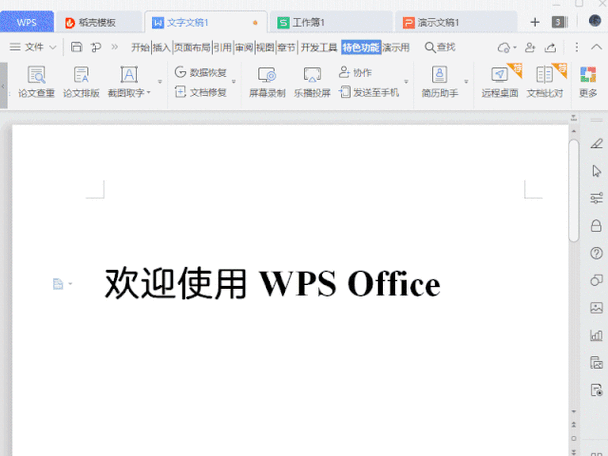Launch 远程桌面 remote desktop
The width and height of the screenshot is (608, 456).
click(499, 82)
